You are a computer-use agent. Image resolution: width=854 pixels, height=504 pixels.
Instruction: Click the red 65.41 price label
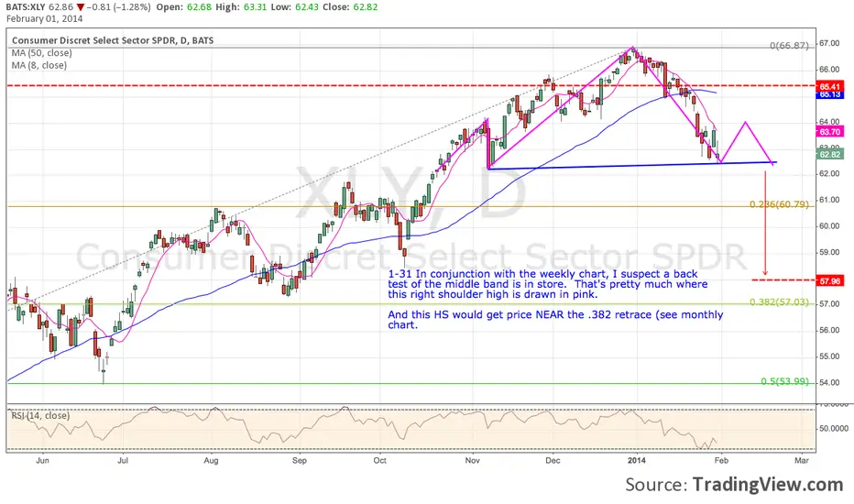point(829,87)
